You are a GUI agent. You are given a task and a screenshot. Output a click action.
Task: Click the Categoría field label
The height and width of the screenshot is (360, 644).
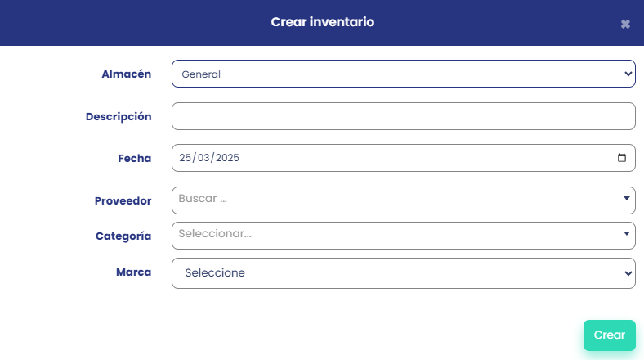coord(123,236)
